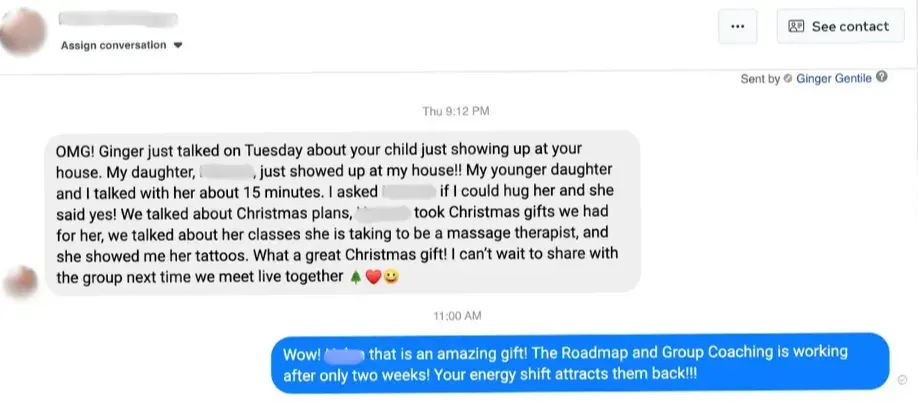Viewport: 918px width, 403px height.
Task: Click the blue reply about Roadmap and Group Coaching
Action: 580,363
